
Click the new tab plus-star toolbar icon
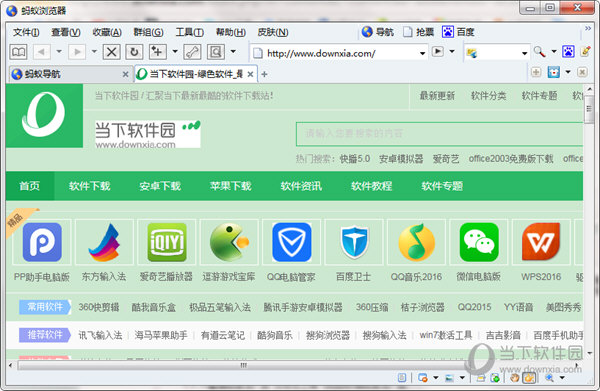tap(157, 52)
